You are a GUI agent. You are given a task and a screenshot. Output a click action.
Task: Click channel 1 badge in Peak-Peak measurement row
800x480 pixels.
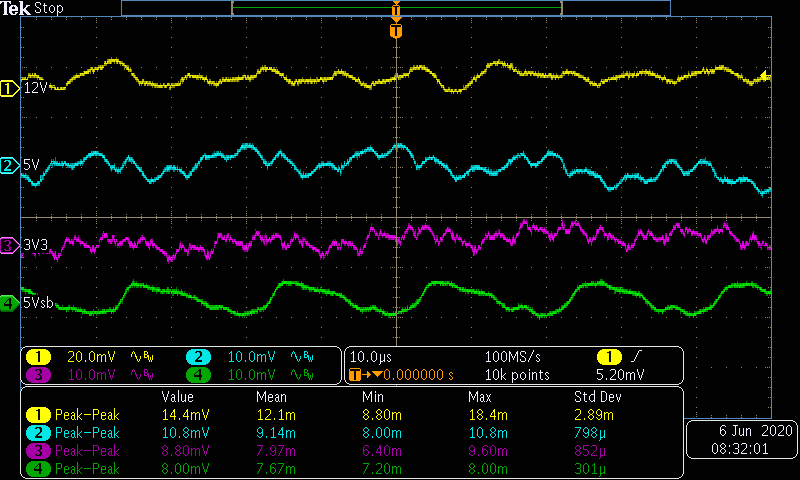click(38, 415)
